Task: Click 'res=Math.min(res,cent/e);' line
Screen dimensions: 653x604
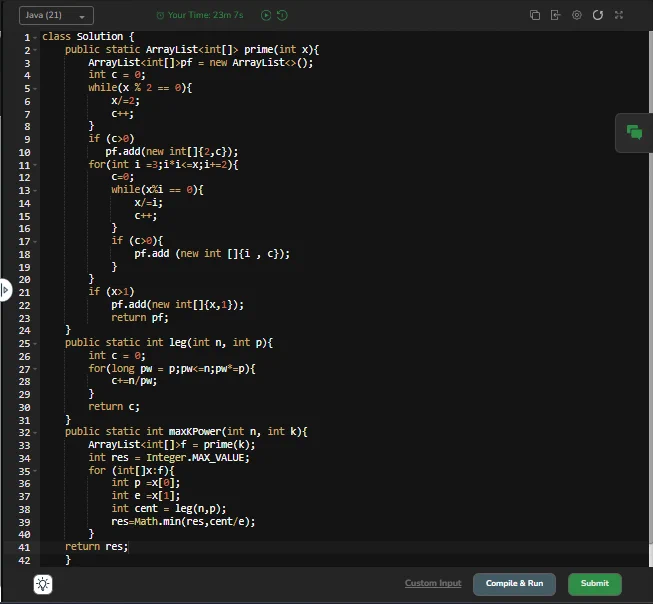Action: 183,522
